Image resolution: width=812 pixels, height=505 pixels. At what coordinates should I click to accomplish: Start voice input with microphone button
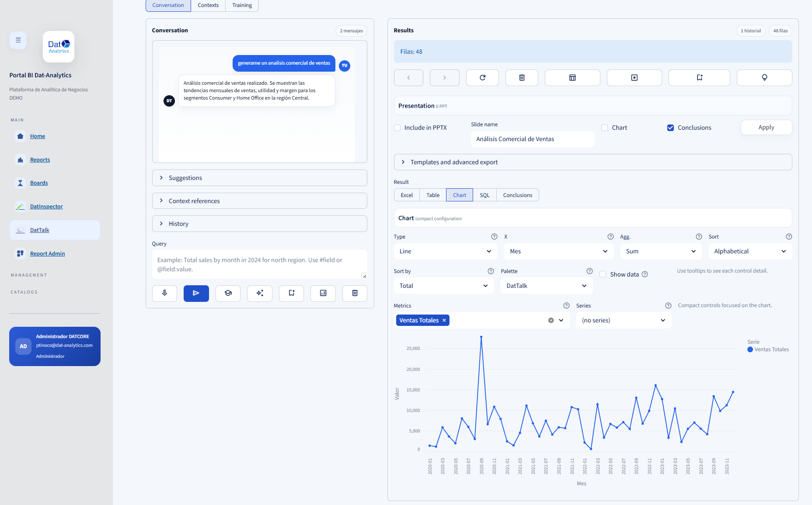click(164, 293)
